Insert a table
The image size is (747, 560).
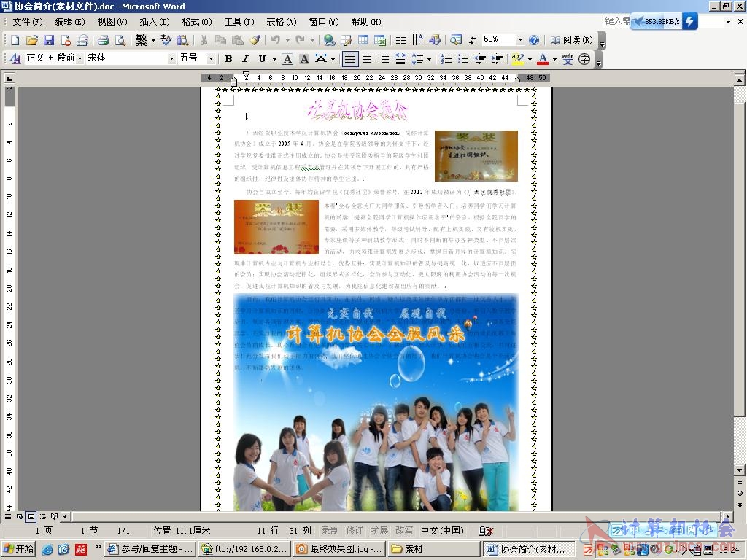click(363, 41)
